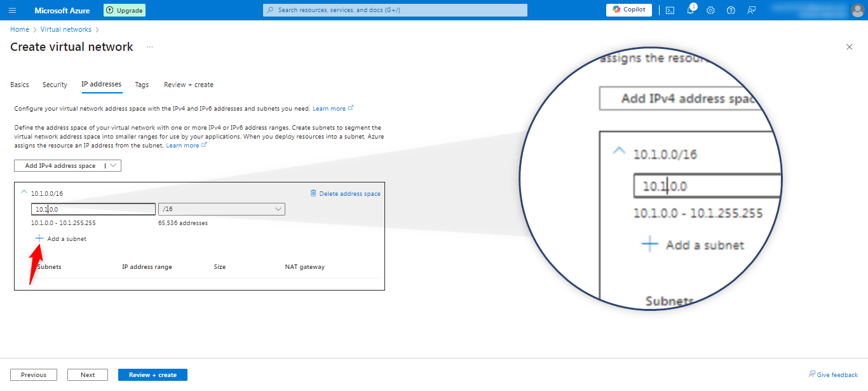Click the Next button
The image size is (868, 391).
click(88, 375)
